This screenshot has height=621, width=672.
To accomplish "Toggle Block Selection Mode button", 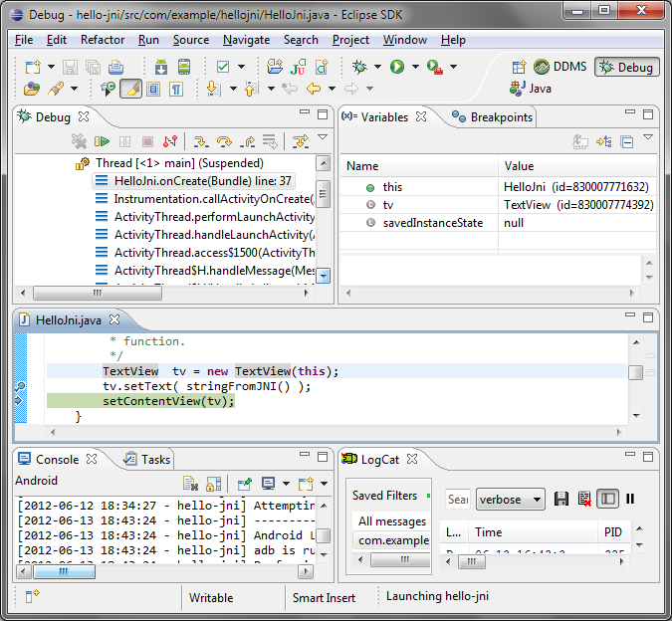I will (153, 89).
